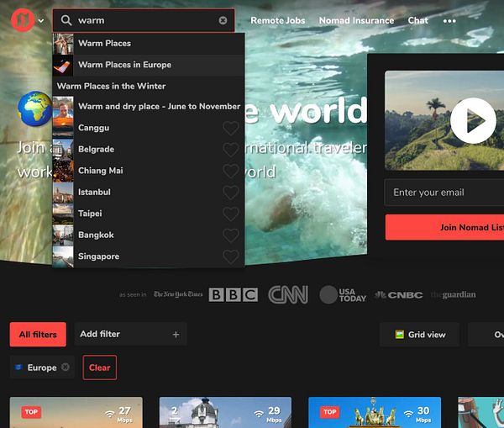
Task: Click the Clear filters button
Action: point(100,367)
